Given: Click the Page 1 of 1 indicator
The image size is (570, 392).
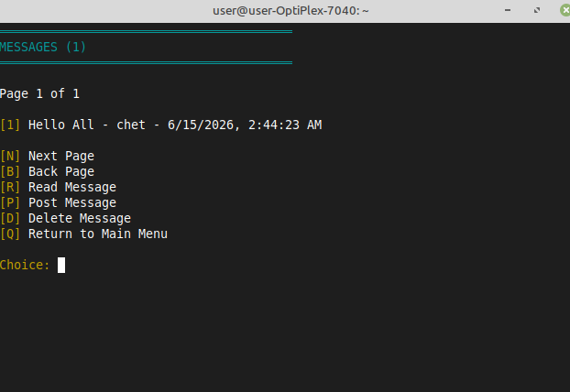Looking at the screenshot, I should point(39,93).
